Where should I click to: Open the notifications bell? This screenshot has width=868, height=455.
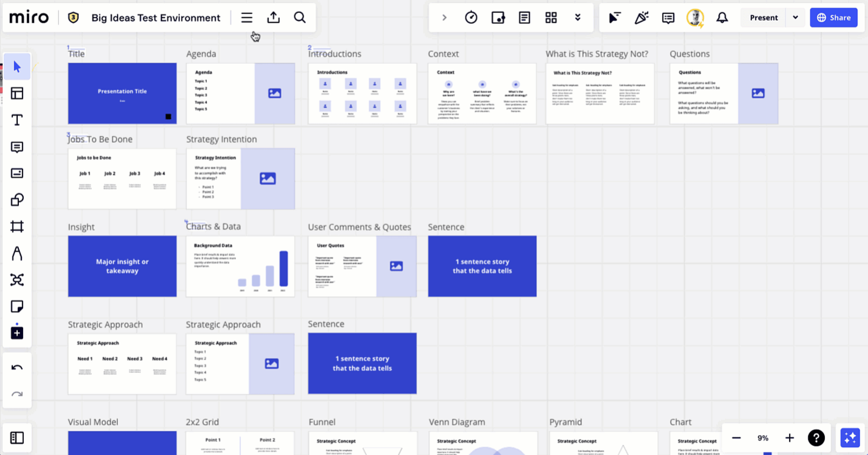tap(722, 18)
